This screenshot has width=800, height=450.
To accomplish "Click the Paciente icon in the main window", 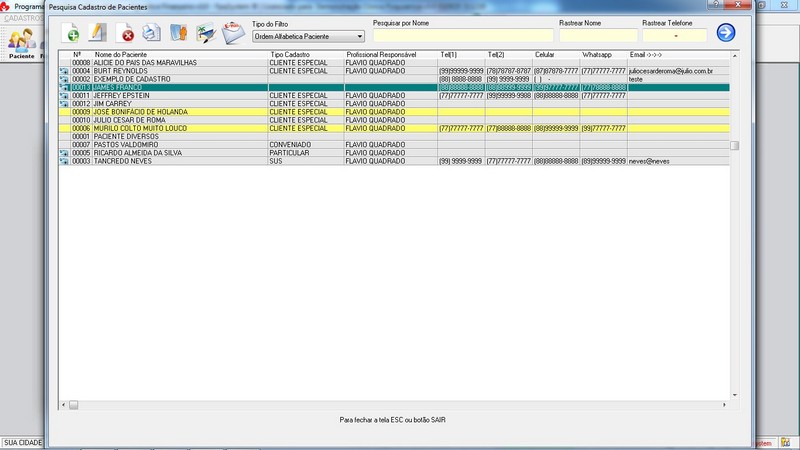I will [x=21, y=44].
